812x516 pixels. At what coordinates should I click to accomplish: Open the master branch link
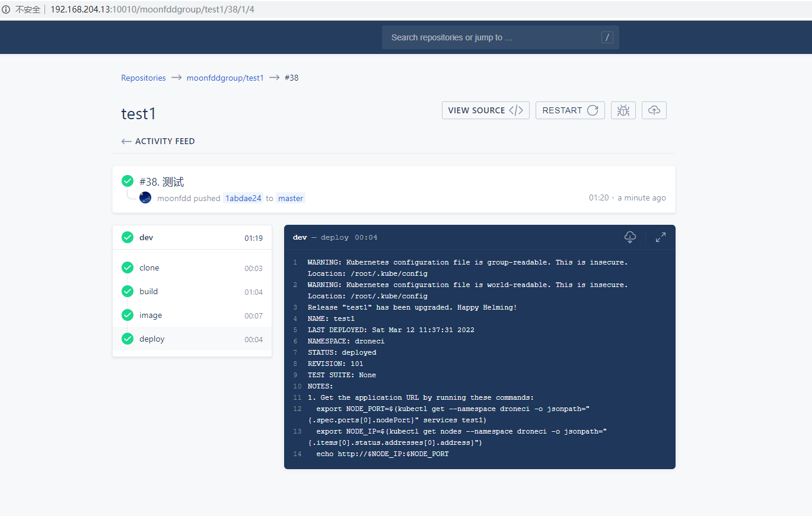[x=291, y=198]
